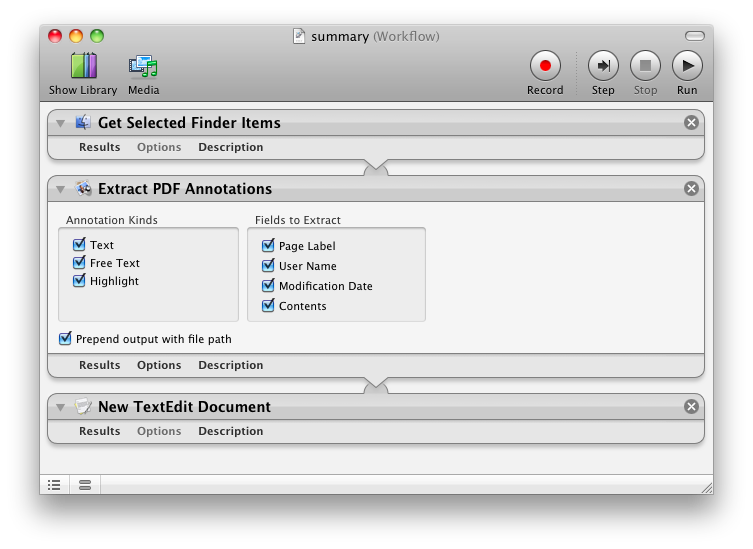Disable the Page Label field
The height and width of the screenshot is (549, 753).
268,245
